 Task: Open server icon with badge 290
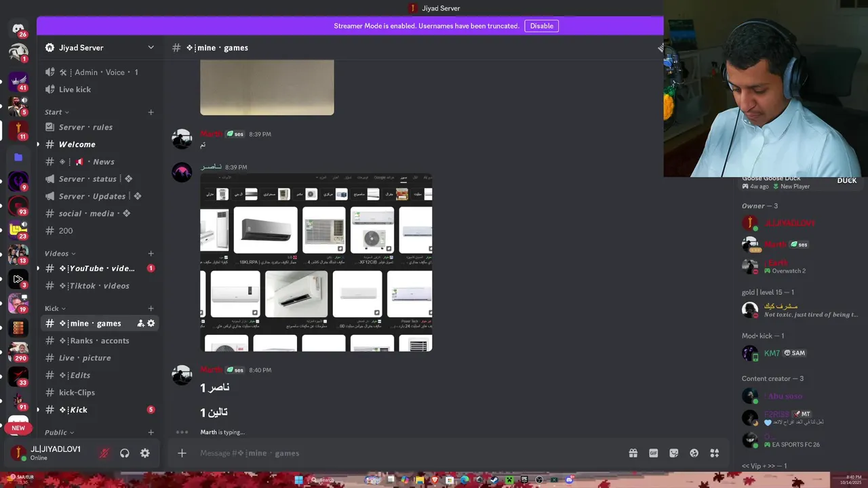click(x=18, y=352)
